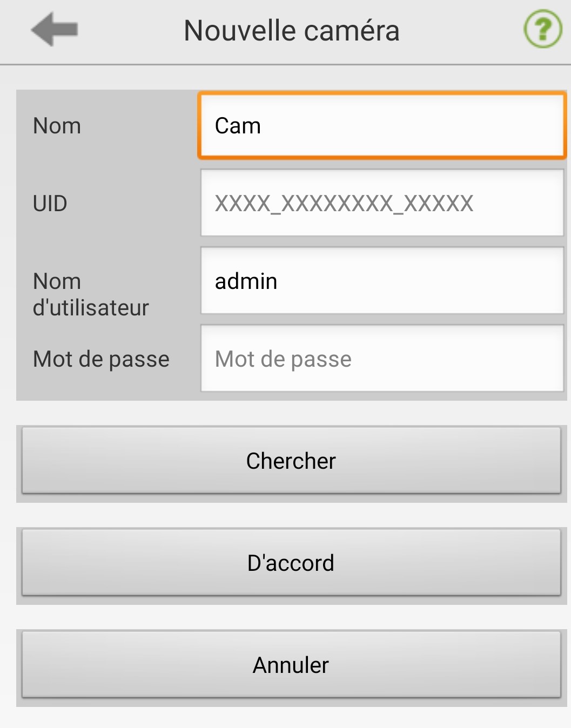The width and height of the screenshot is (571, 728).
Task: Tap Chercher to search for cameras
Action: (291, 461)
